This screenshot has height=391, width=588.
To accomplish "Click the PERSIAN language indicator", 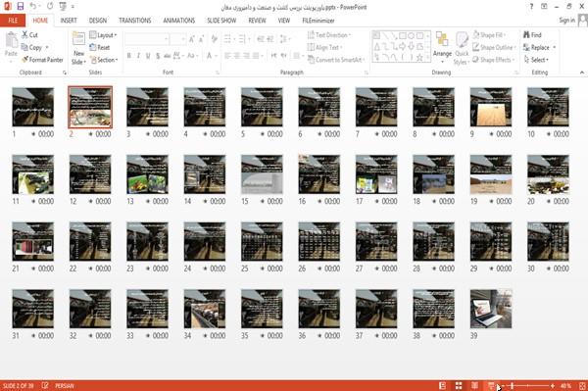I will click(x=65, y=386).
